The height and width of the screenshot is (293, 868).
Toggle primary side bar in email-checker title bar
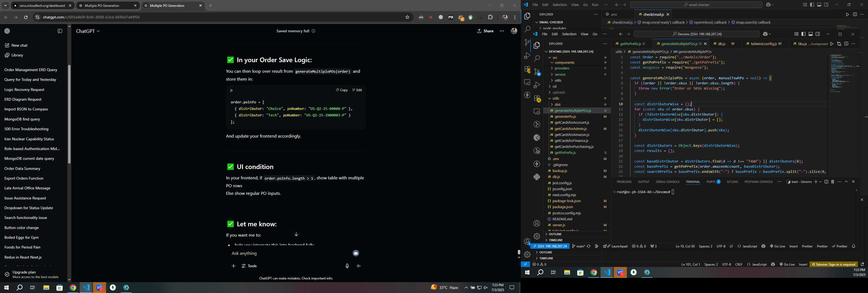click(812, 5)
